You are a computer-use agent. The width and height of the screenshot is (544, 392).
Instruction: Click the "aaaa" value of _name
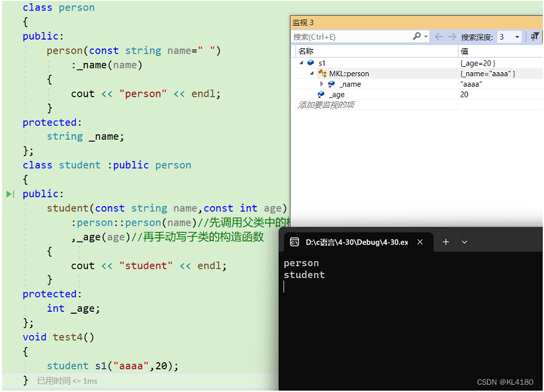pyautogui.click(x=471, y=84)
